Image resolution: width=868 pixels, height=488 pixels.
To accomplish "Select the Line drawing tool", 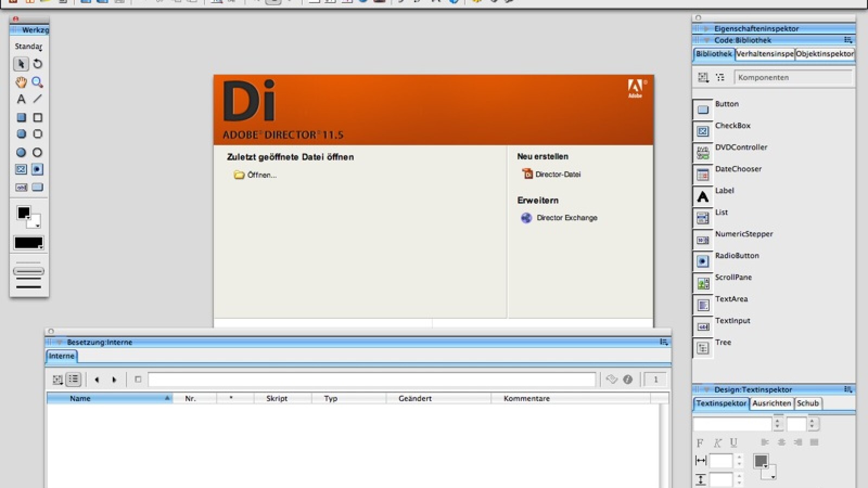I will pos(37,99).
